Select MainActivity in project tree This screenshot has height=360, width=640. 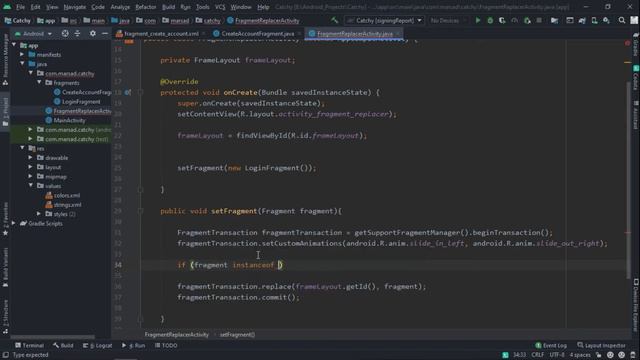(65, 120)
